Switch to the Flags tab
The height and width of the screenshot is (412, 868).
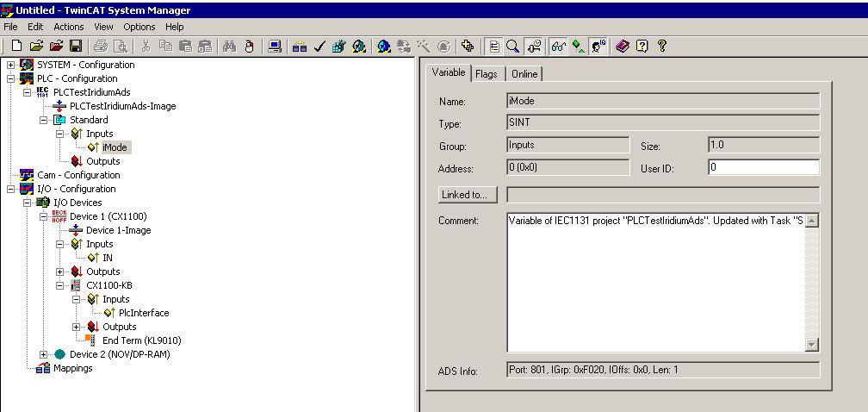click(x=486, y=74)
